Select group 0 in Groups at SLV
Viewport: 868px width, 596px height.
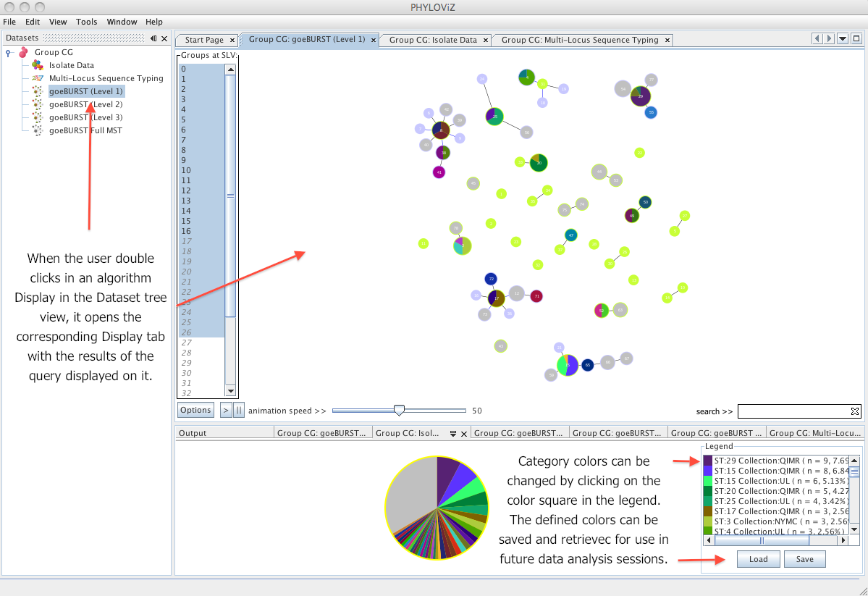[x=201, y=70]
